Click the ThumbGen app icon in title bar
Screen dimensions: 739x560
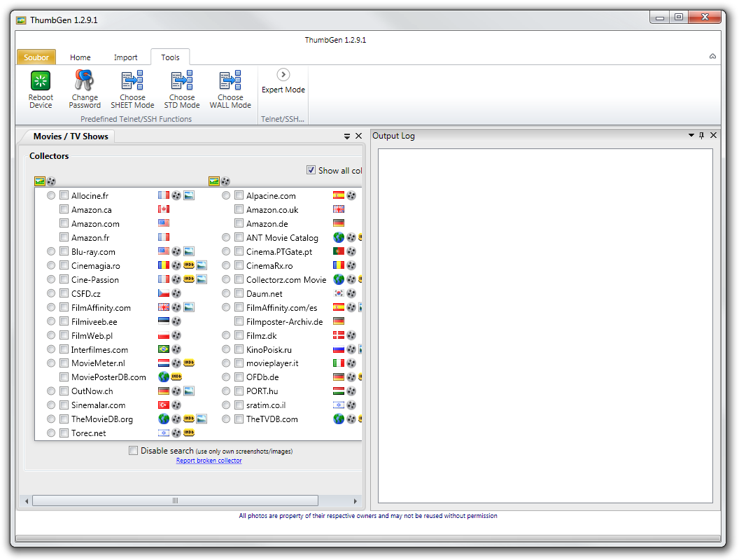tap(21, 20)
